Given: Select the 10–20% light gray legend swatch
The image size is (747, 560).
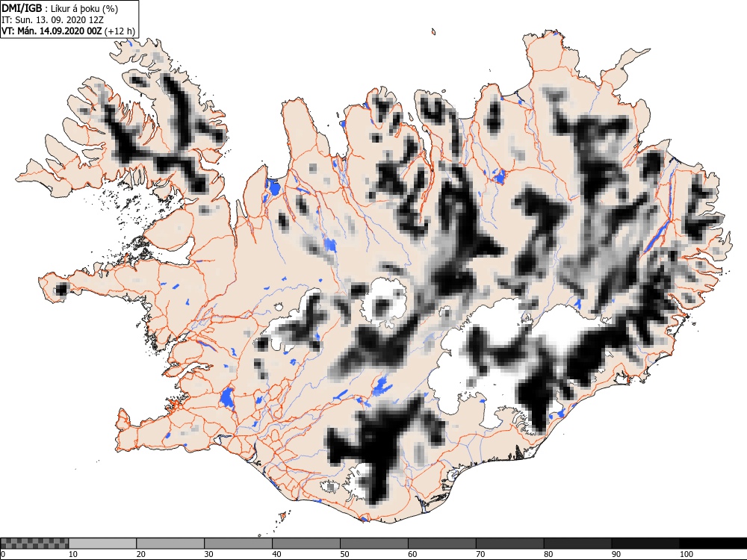Looking at the screenshot, I should (102, 544).
